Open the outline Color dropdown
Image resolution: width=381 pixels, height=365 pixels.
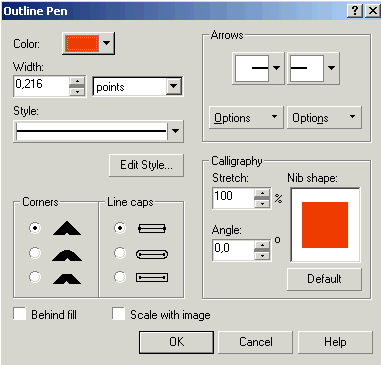coord(88,43)
